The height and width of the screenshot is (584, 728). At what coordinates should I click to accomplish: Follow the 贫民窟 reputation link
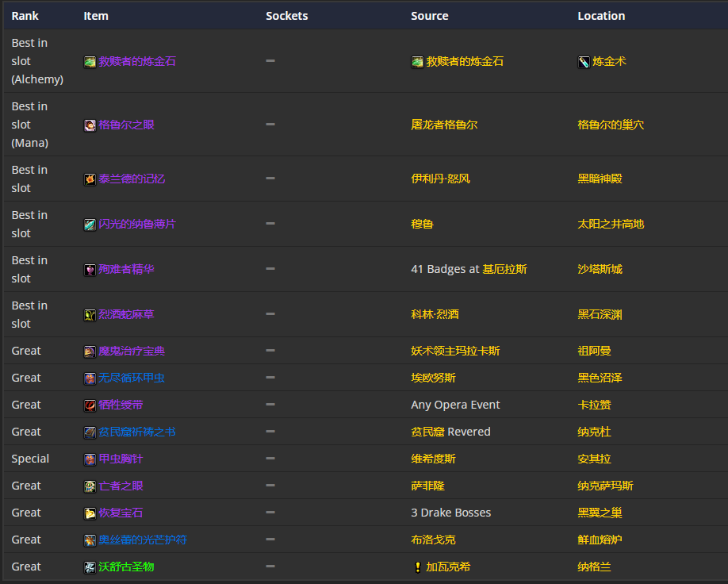(427, 432)
